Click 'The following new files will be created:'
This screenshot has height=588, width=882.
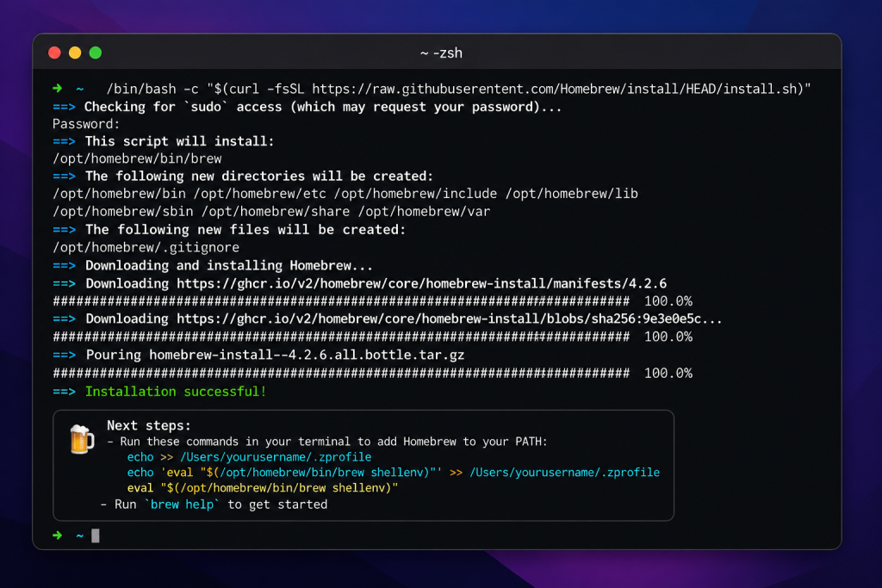245,229
